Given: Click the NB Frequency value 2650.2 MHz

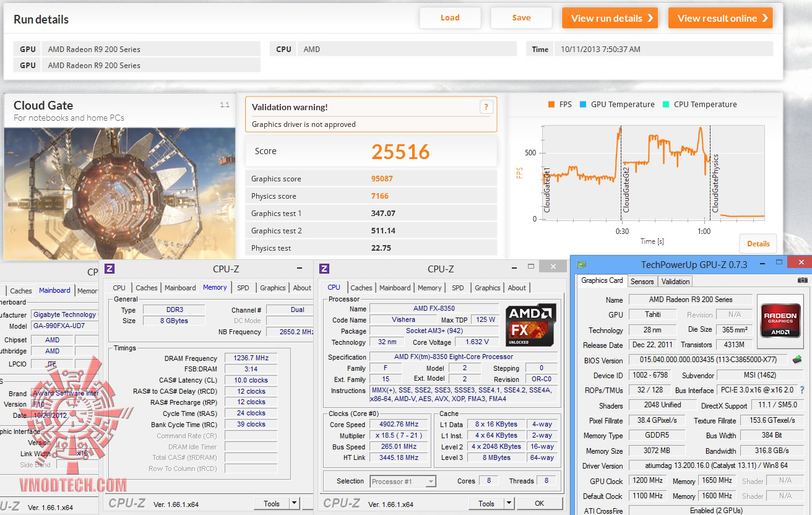Looking at the screenshot, I should pos(289,332).
